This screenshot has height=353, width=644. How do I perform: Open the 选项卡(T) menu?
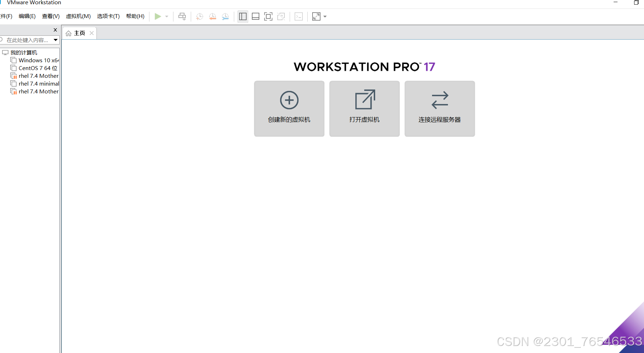click(x=108, y=16)
